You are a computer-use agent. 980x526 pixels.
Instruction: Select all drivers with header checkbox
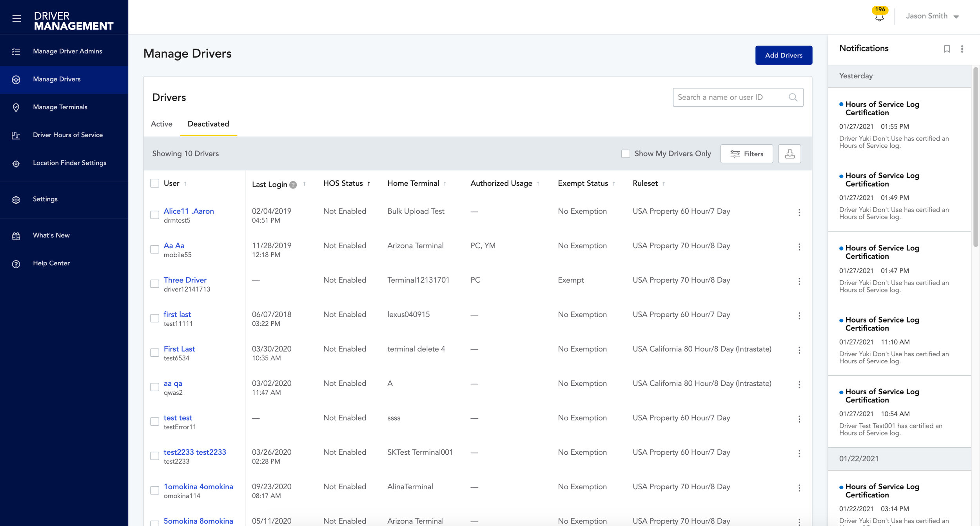pos(155,183)
